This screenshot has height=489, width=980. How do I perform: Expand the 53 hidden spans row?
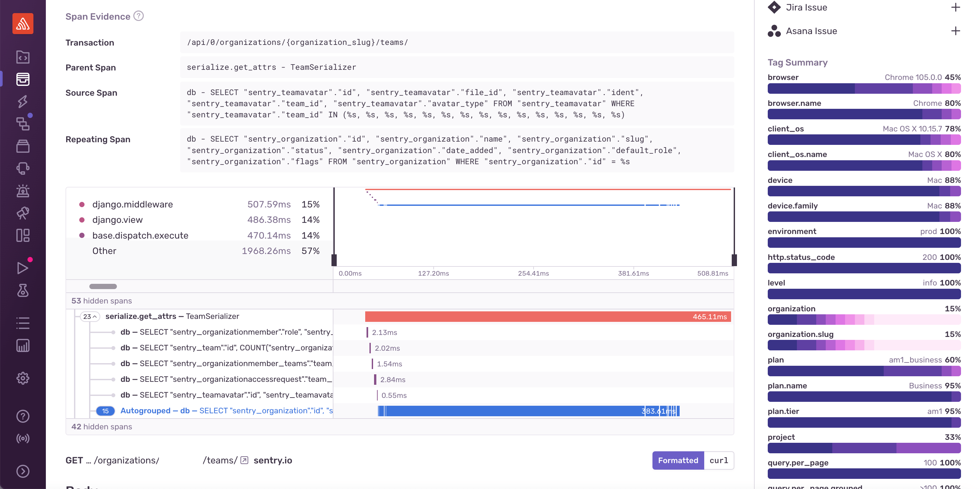(102, 301)
